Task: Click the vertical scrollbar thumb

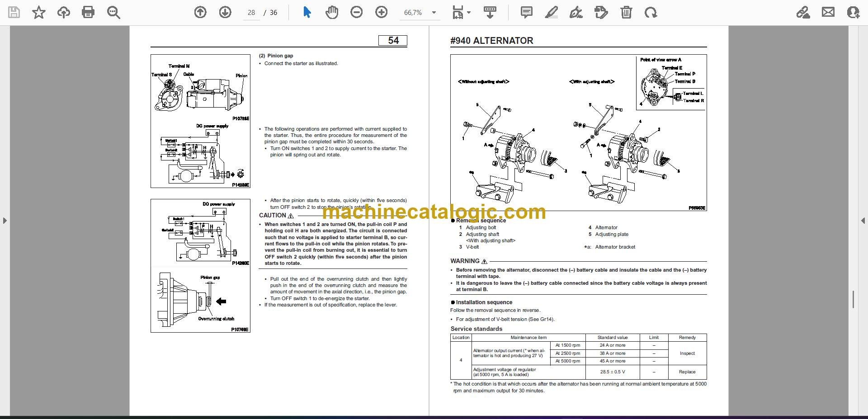Action: pyautogui.click(x=853, y=300)
